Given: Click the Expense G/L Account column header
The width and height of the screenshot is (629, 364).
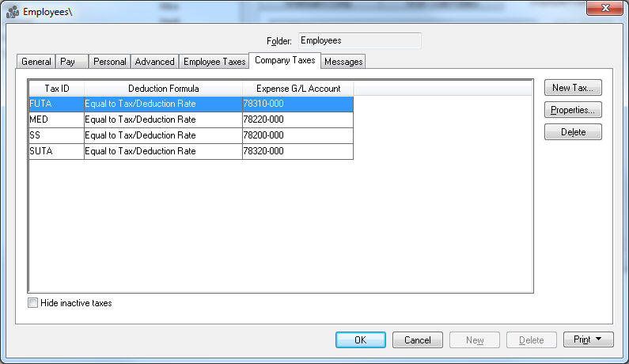Looking at the screenshot, I should (x=297, y=89).
